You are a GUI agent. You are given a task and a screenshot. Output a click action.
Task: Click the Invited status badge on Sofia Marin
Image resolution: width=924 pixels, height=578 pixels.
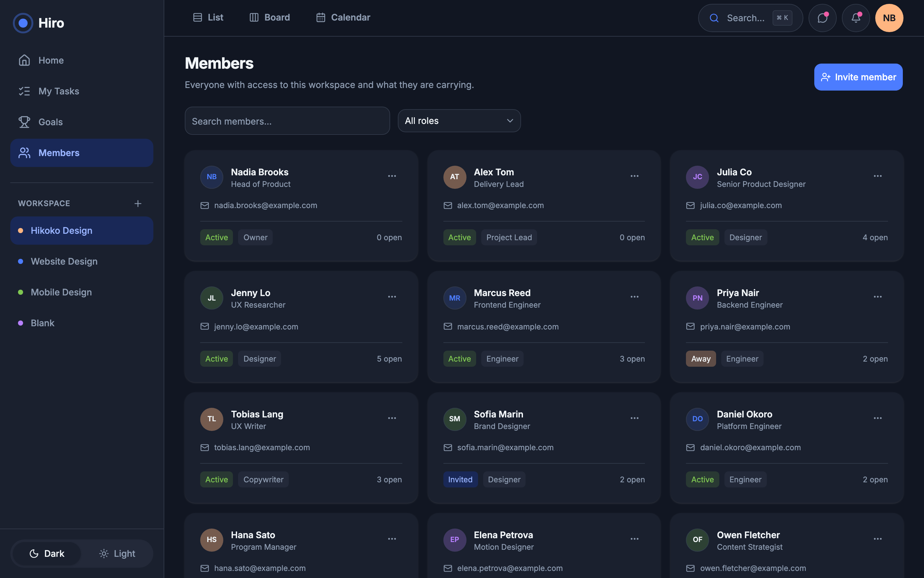pyautogui.click(x=460, y=480)
